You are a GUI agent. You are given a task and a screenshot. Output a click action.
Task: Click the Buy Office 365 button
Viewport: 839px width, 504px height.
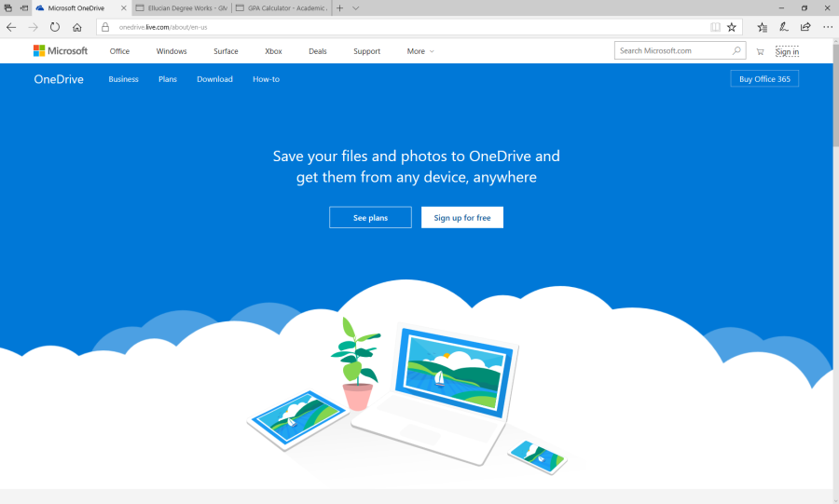pyautogui.click(x=764, y=78)
